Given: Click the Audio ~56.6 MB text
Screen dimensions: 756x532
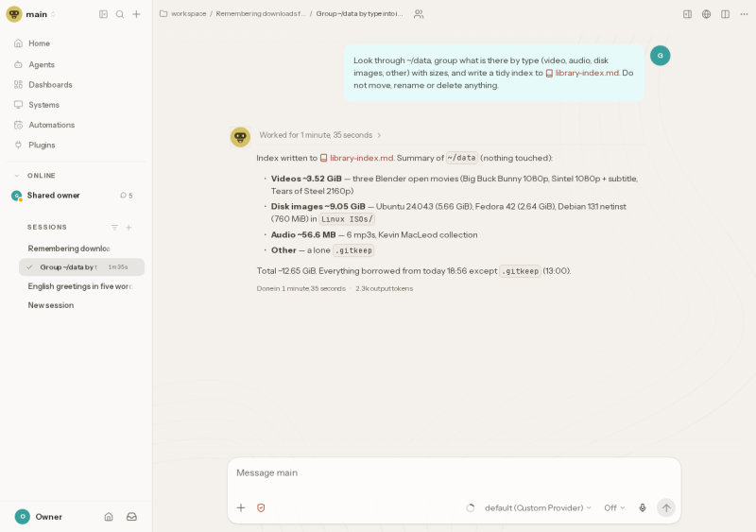Looking at the screenshot, I should pos(303,235).
